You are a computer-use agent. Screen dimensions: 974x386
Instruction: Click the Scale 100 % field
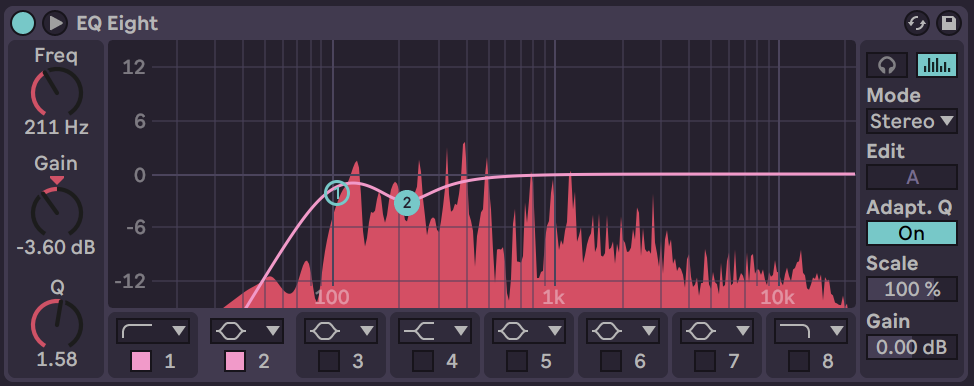(x=912, y=289)
